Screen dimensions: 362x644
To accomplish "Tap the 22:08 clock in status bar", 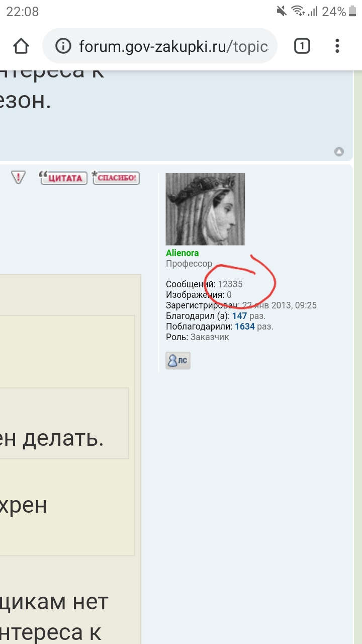I will click(x=22, y=12).
